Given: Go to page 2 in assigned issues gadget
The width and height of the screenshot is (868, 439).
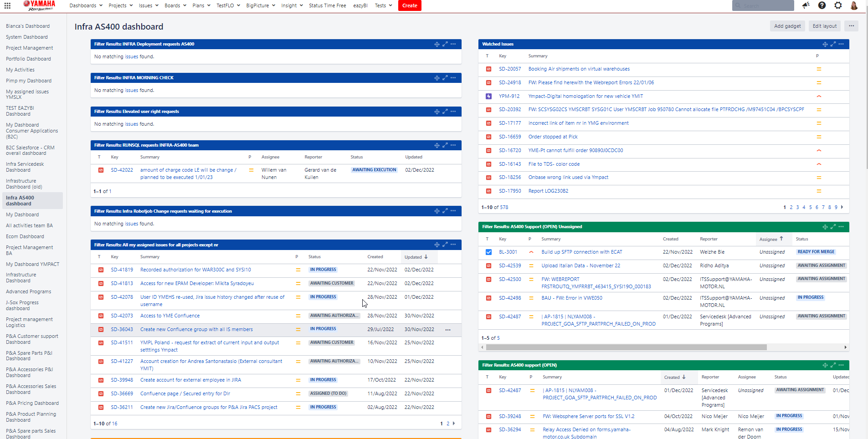Looking at the screenshot, I should 448,424.
